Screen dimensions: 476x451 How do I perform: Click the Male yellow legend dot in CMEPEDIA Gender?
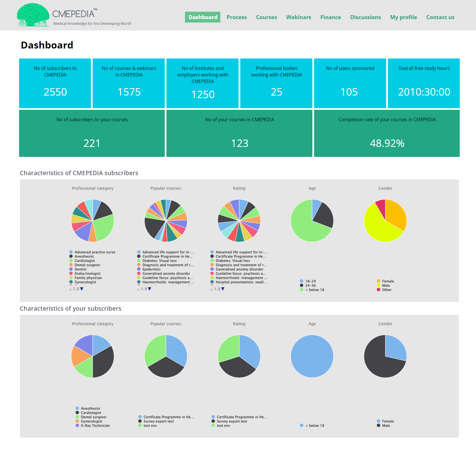pyautogui.click(x=379, y=286)
